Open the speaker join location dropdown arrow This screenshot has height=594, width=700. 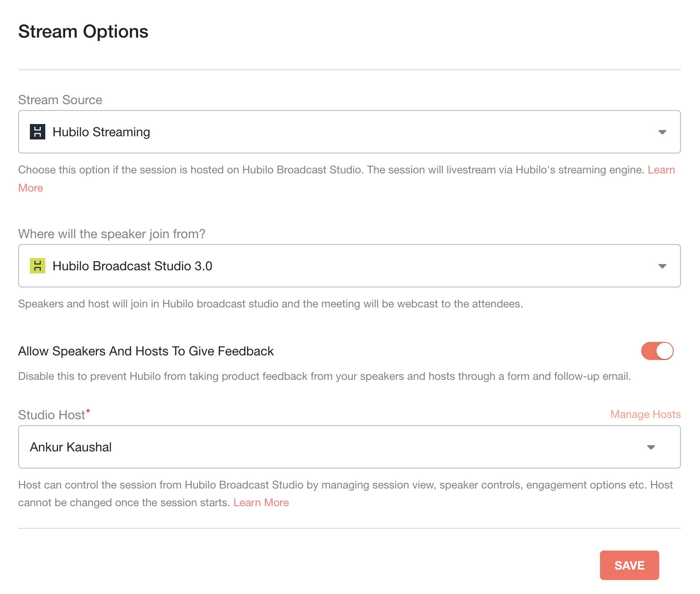point(662,266)
